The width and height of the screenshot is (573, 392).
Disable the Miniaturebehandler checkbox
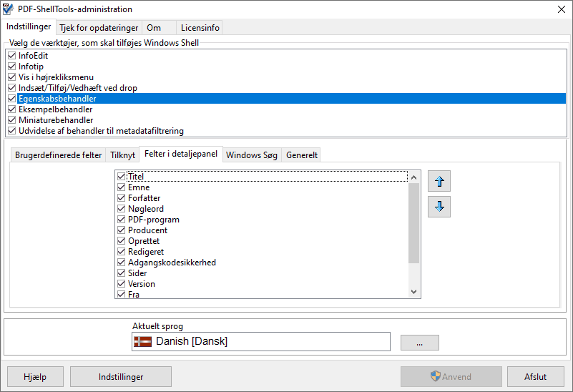pos(12,120)
